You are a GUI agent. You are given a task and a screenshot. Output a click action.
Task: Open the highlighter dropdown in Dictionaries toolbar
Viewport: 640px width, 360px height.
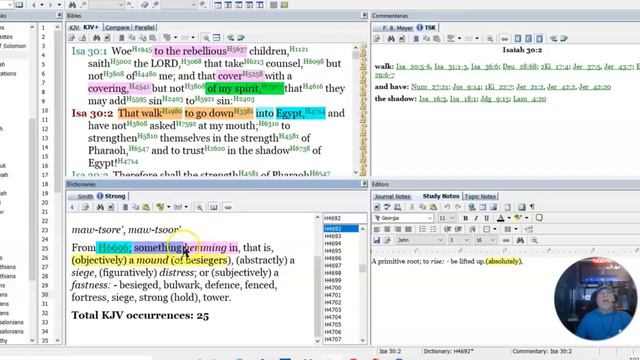click(169, 207)
